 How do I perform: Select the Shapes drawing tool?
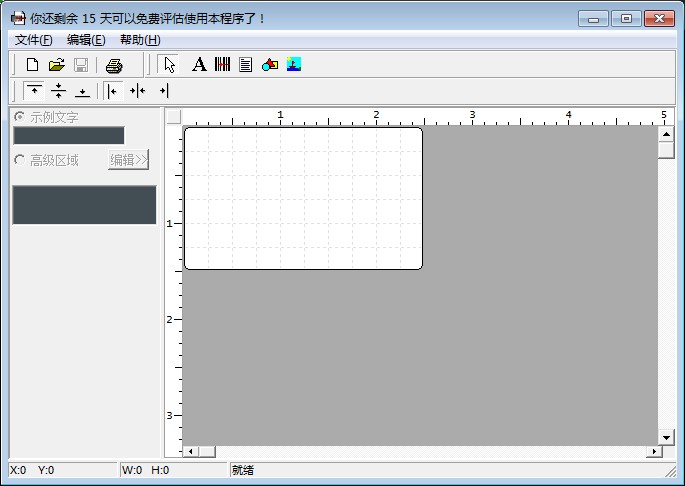[269, 65]
